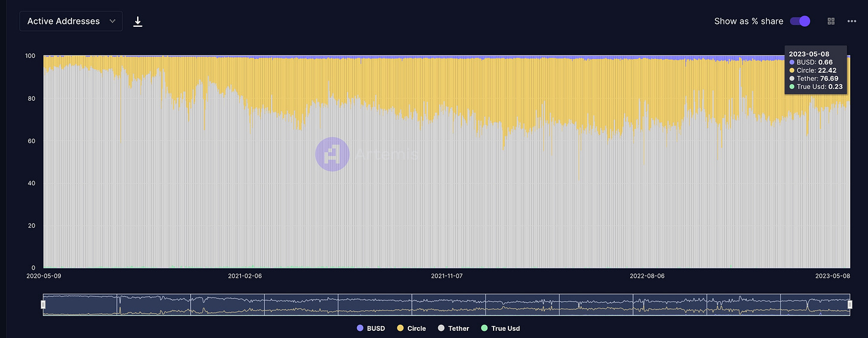This screenshot has width=868, height=338.
Task: Hide the Tether series via legend label
Action: click(458, 328)
